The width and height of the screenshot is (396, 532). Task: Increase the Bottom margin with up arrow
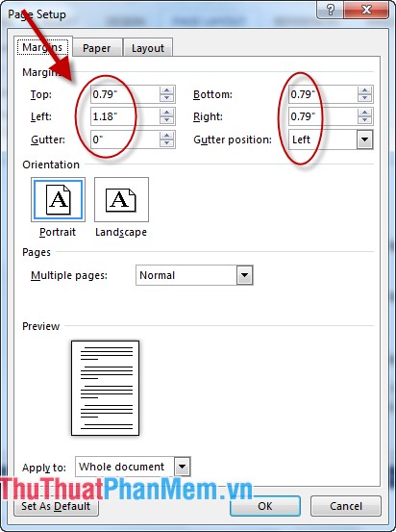coord(365,90)
